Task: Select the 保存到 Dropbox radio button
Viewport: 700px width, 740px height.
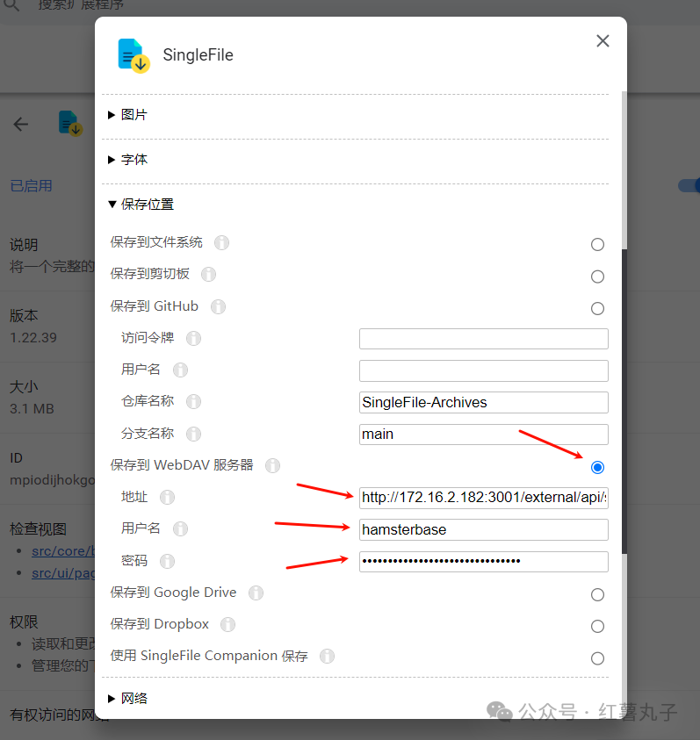Action: tap(597, 626)
